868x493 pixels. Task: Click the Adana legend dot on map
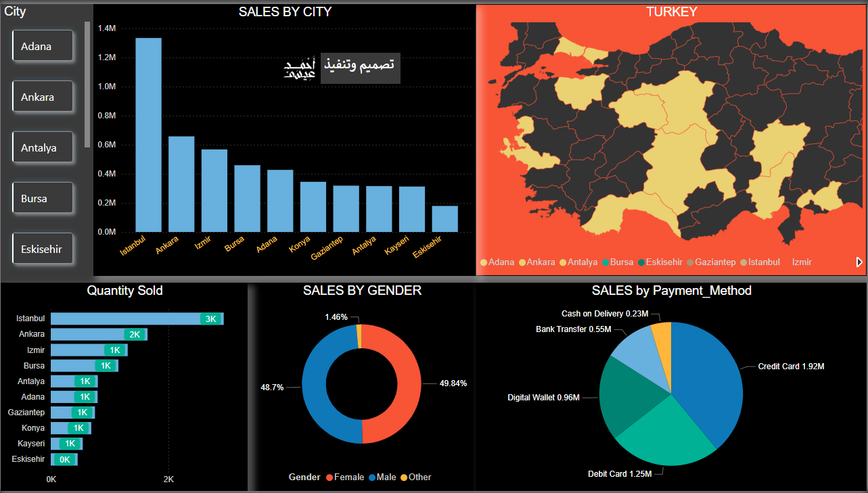484,262
